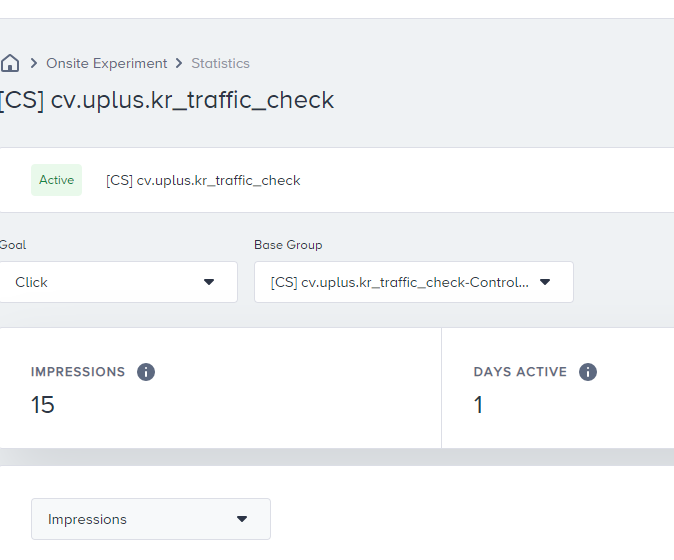This screenshot has height=560, width=674.
Task: Click the home icon in the breadcrumb
Action: [10, 63]
